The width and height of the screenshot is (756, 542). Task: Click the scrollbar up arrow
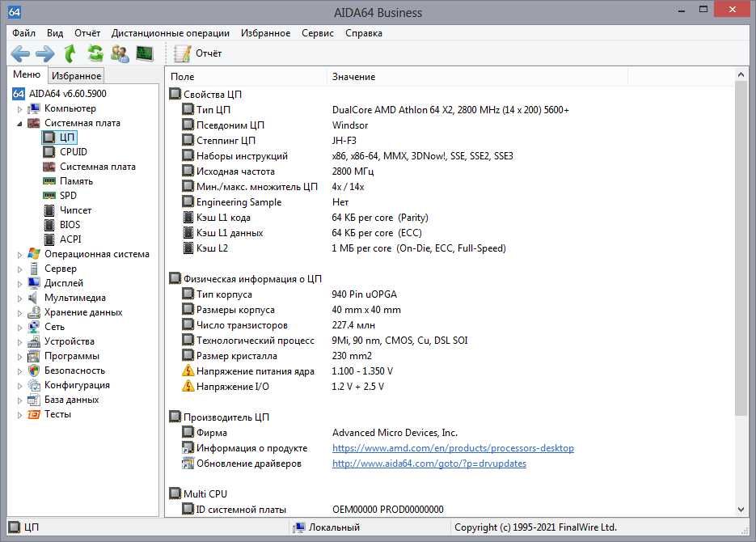click(741, 74)
